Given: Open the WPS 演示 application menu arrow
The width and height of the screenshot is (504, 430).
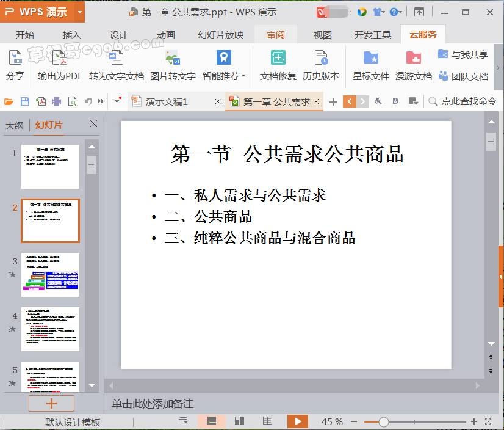Looking at the screenshot, I should pos(81,12).
